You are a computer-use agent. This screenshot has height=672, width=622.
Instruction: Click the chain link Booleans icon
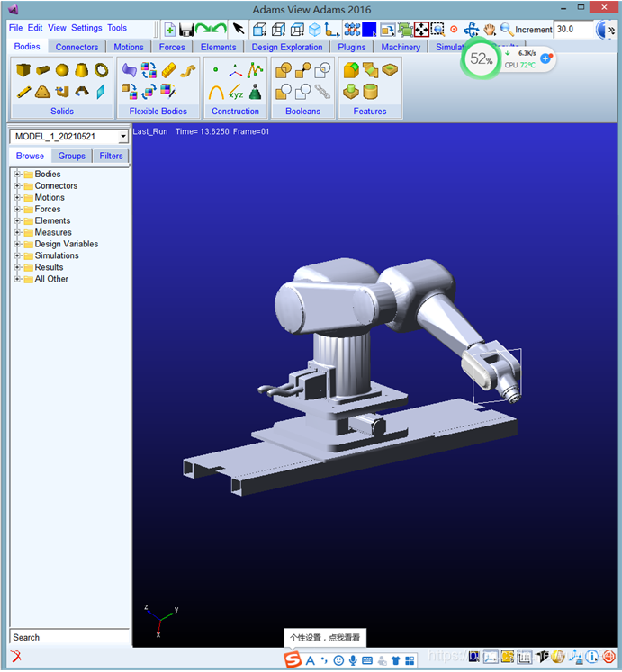323,92
